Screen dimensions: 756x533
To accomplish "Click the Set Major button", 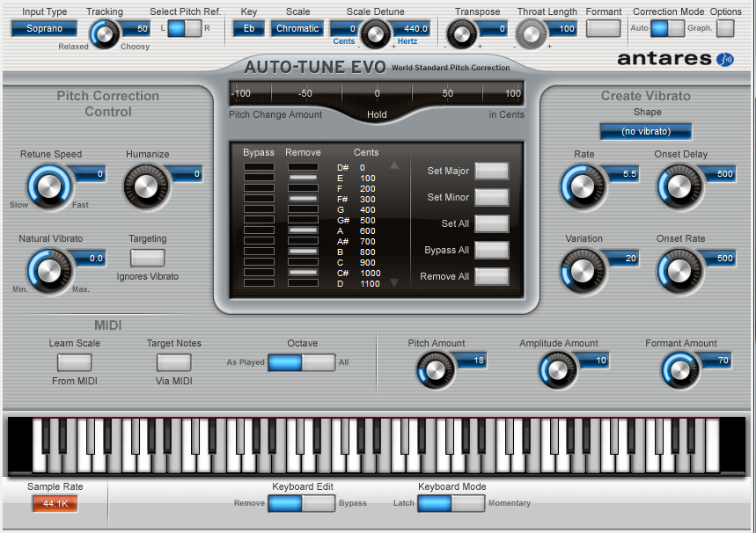I will tap(492, 171).
